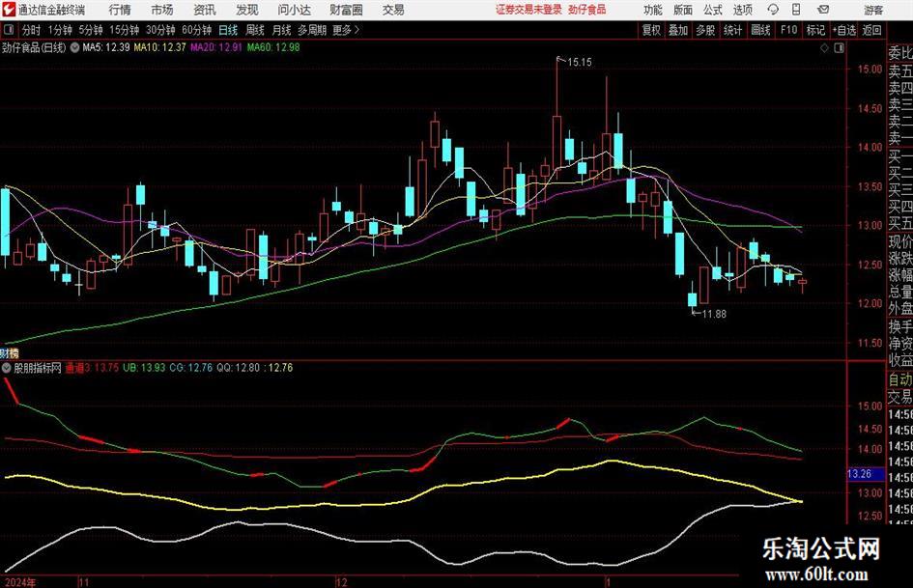Switch to 5分钟 period tab
The width and height of the screenshot is (913, 588).
click(91, 30)
